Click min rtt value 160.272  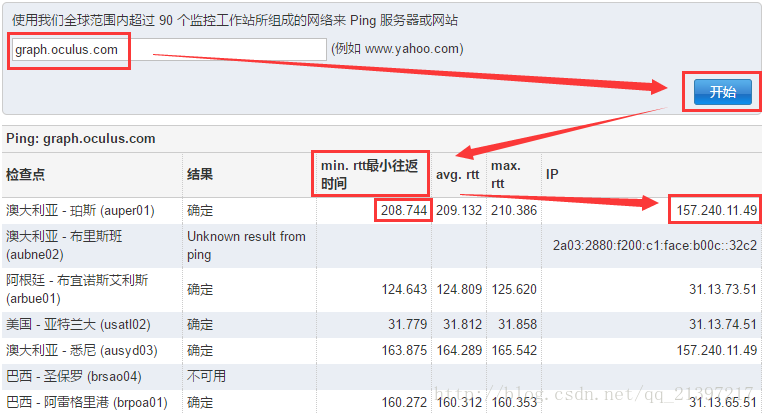click(404, 402)
